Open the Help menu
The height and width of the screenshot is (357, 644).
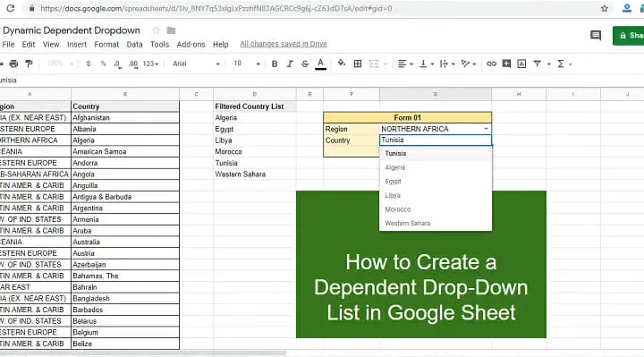tap(221, 45)
